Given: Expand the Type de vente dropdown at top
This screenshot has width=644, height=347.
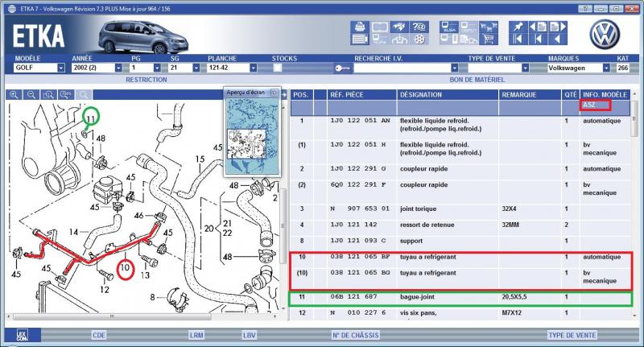Looking at the screenshot, I should click(525, 68).
